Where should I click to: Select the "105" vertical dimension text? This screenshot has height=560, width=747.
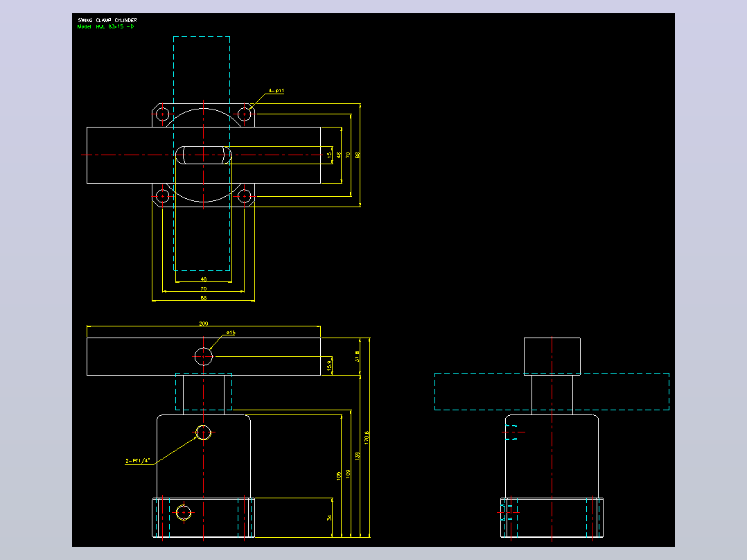click(339, 475)
